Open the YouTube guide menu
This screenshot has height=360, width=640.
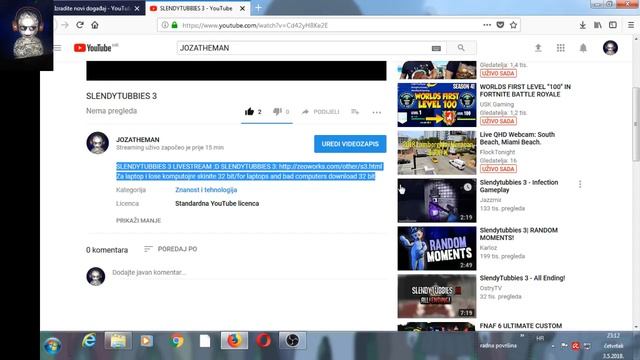(x=58, y=48)
